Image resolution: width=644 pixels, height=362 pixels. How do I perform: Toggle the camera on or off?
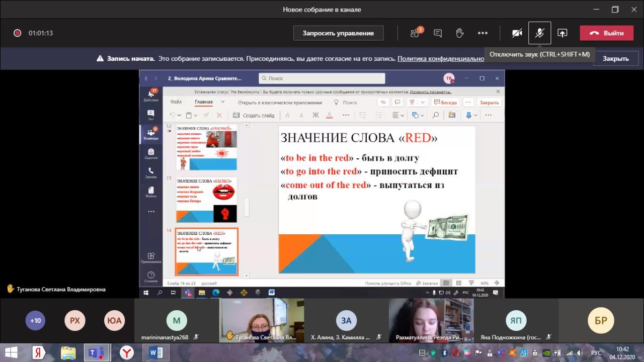(x=517, y=33)
